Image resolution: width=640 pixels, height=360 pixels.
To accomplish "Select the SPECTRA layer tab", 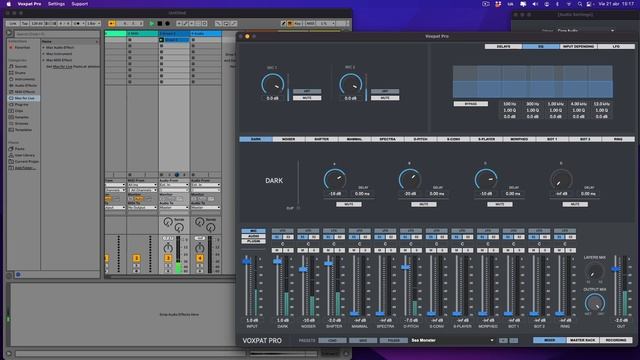I will pos(387,139).
